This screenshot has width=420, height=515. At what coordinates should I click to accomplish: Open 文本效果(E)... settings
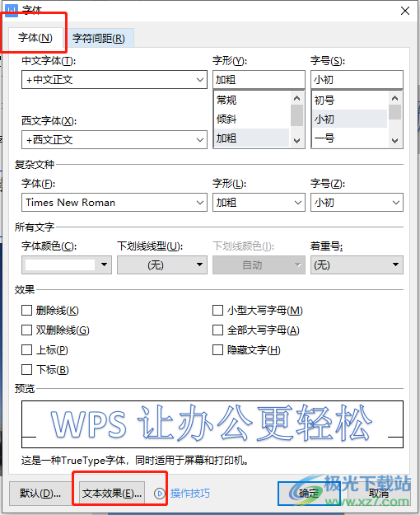click(x=112, y=494)
